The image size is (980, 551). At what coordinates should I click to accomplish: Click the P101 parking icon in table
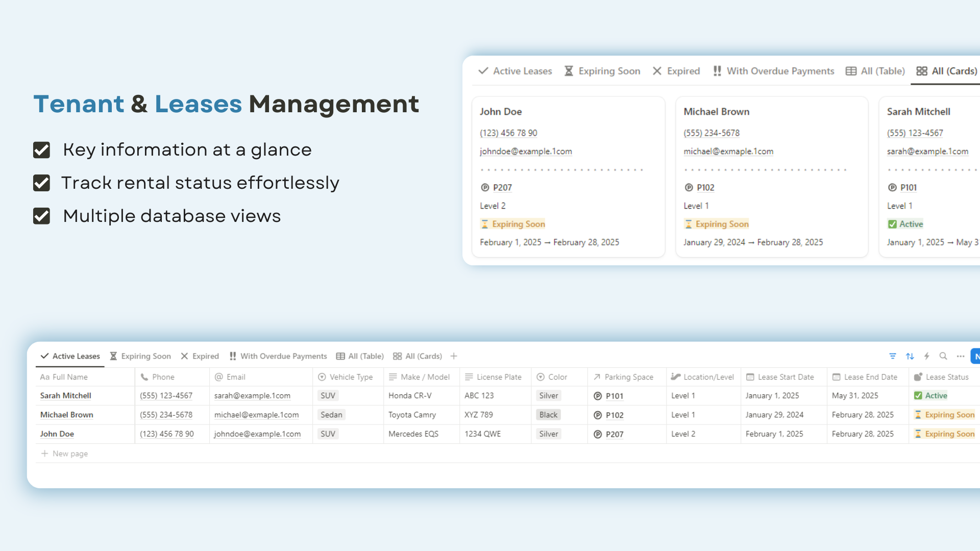click(598, 396)
